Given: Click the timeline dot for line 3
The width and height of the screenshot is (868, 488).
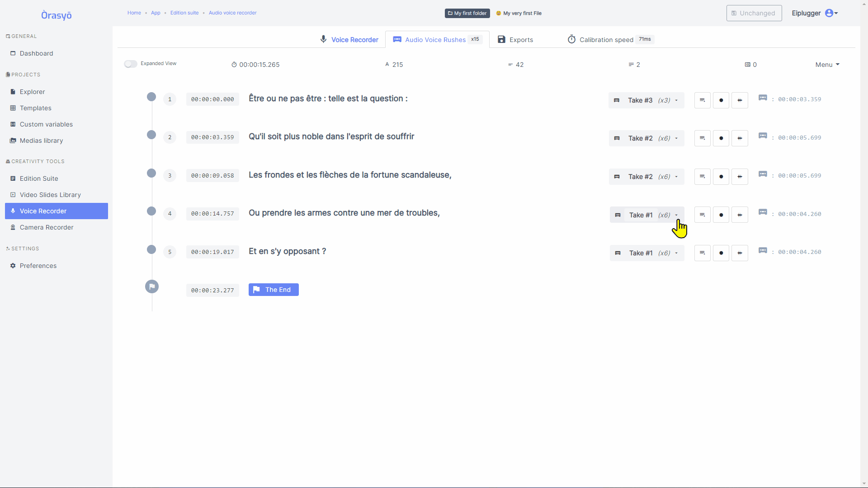Looking at the screenshot, I should [x=151, y=173].
